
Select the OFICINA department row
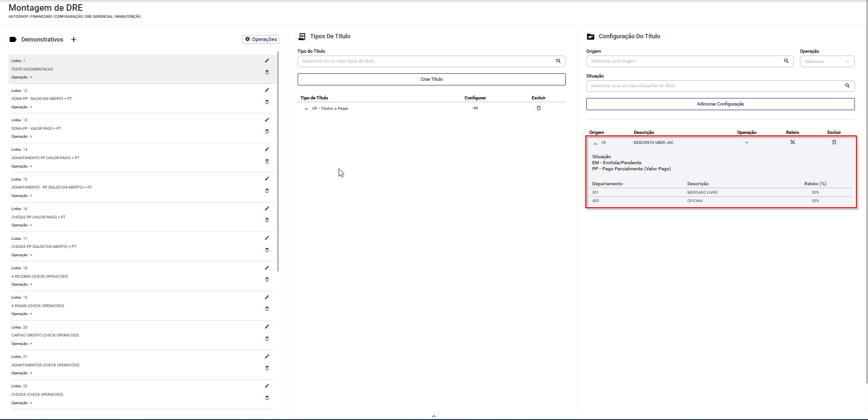[x=720, y=201]
